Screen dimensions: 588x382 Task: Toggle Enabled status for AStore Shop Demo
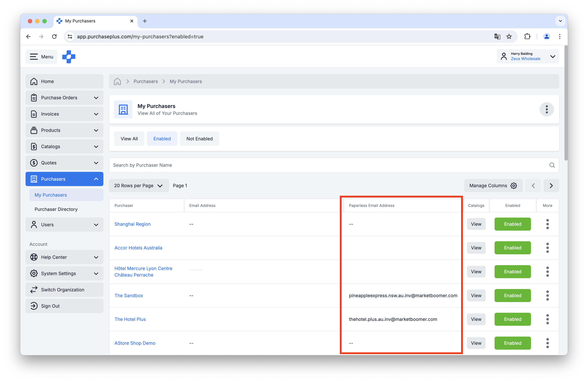coord(512,343)
